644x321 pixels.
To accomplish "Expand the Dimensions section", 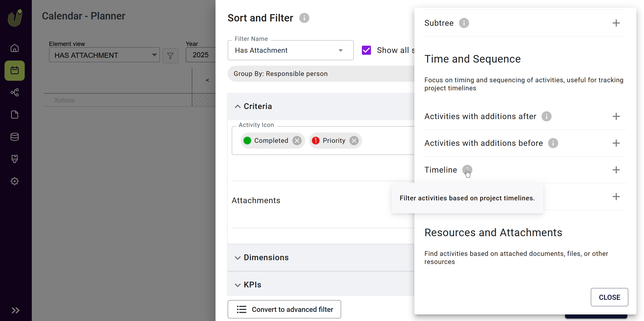I will tap(320, 257).
